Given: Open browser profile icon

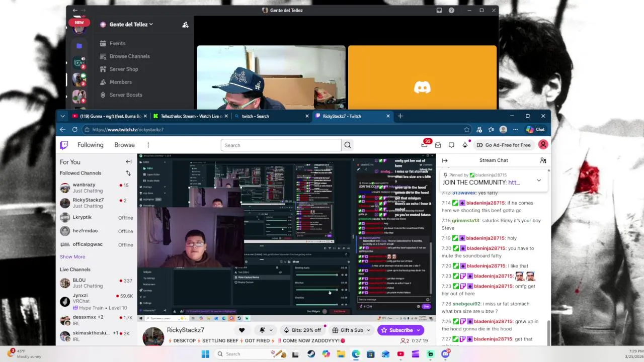Looking at the screenshot, I should pos(503,129).
